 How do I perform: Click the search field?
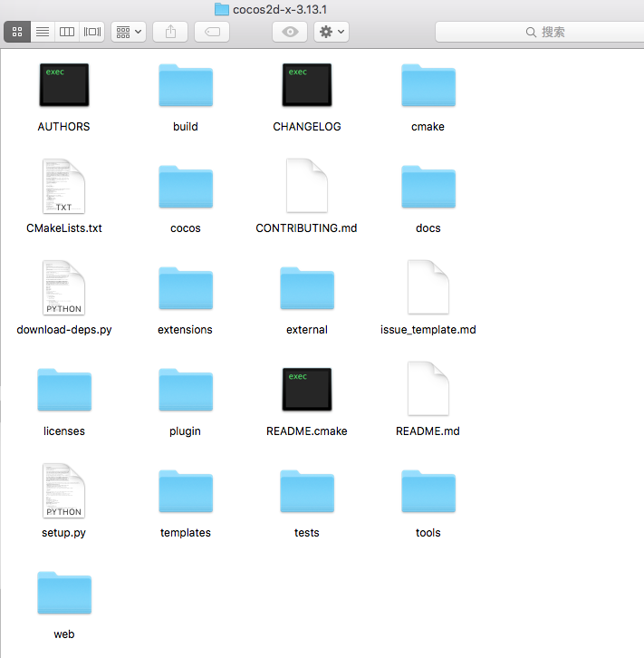(x=540, y=32)
